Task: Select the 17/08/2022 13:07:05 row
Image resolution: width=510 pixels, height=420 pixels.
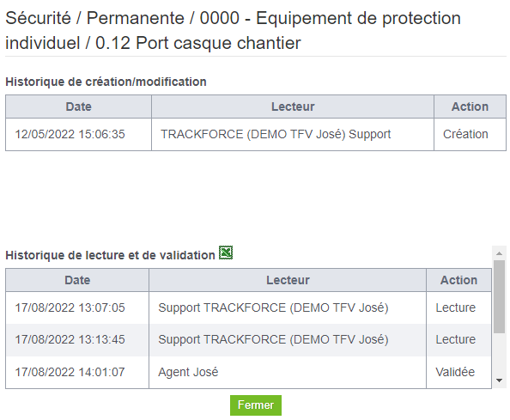Action: point(248,307)
